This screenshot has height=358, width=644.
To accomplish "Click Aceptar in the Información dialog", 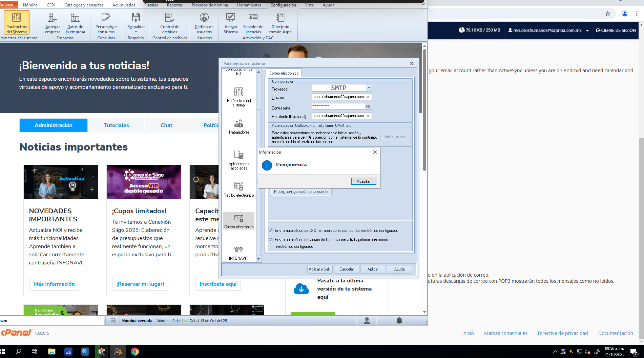I will (363, 181).
